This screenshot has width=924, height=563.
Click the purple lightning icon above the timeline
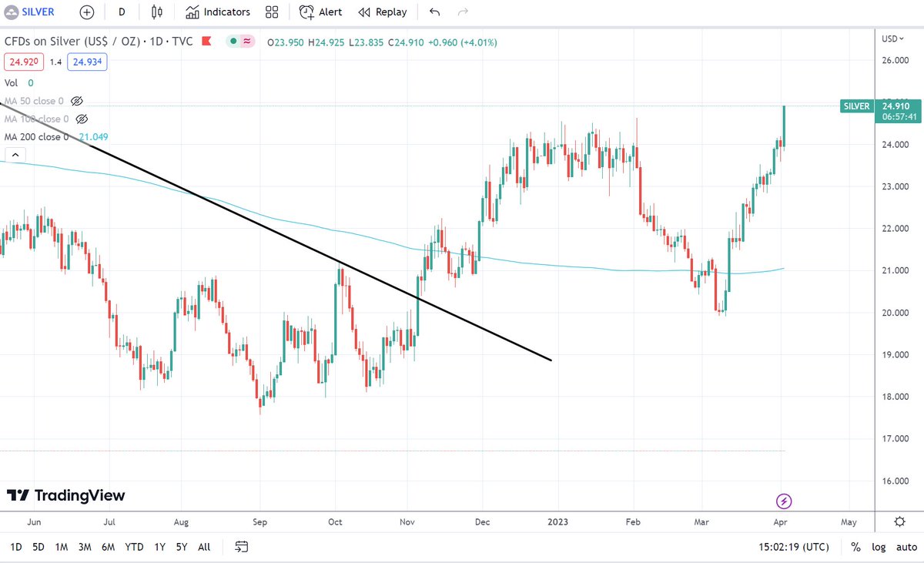point(783,501)
